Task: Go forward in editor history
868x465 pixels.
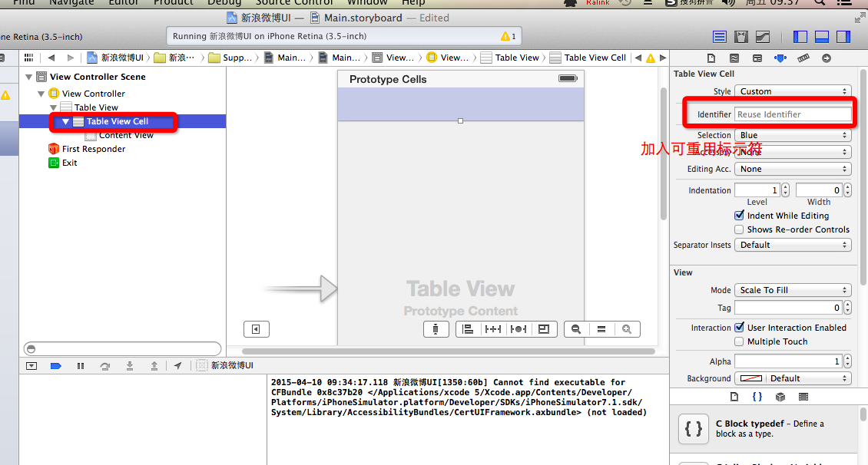Action: [x=71, y=58]
